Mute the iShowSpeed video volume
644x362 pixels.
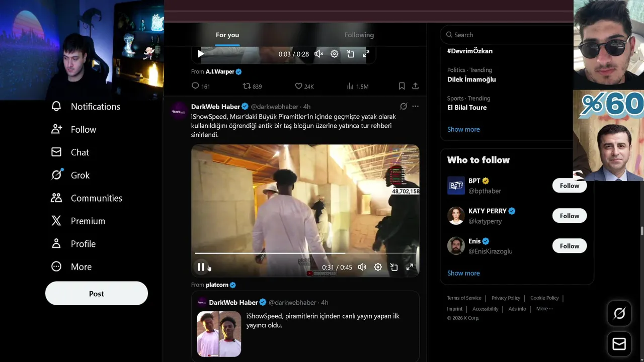click(362, 267)
